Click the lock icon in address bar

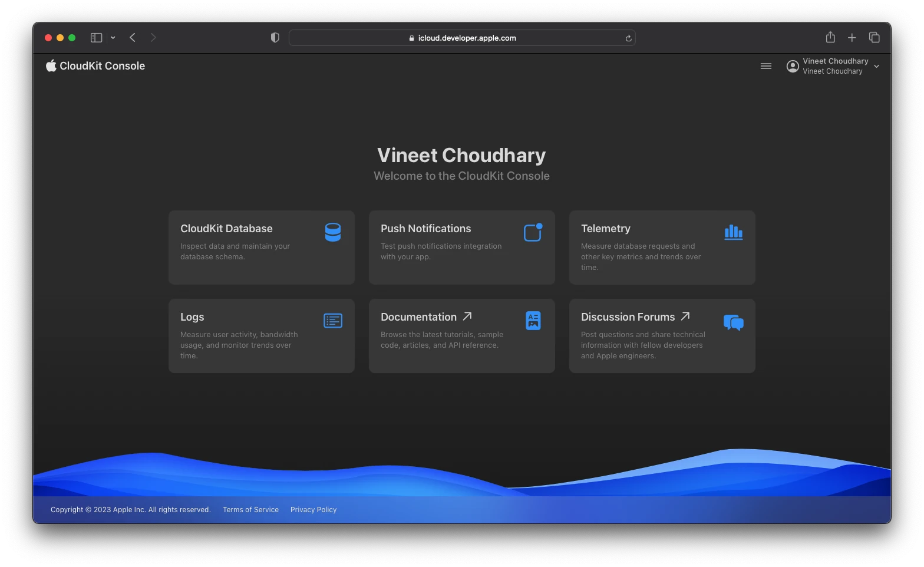412,38
